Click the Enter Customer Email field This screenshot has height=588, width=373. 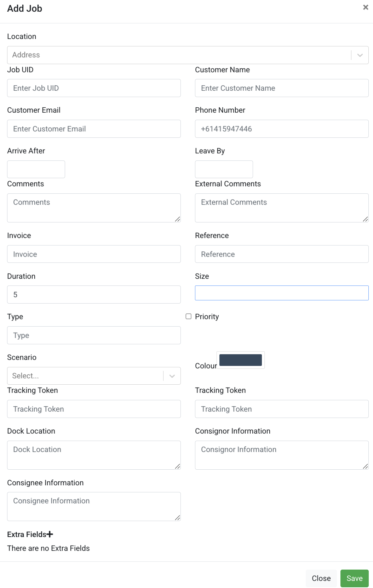pos(94,129)
